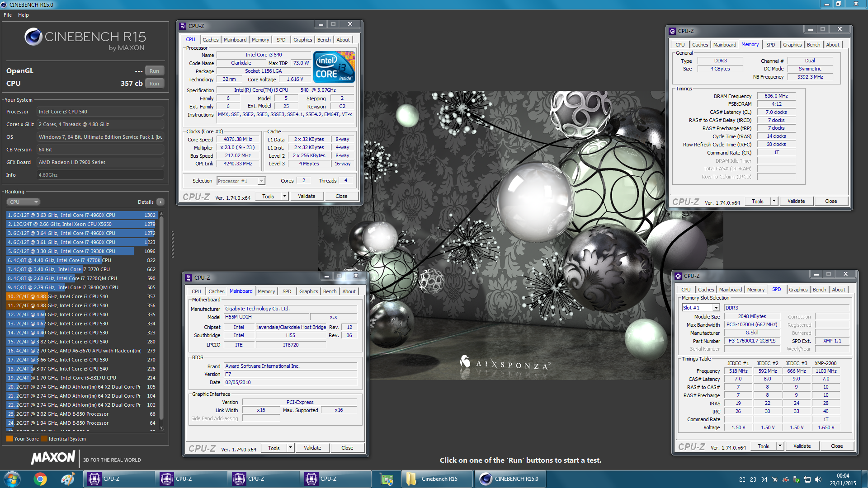
Task: Activate first CPU-Z taskbar item
Action: [x=119, y=479]
